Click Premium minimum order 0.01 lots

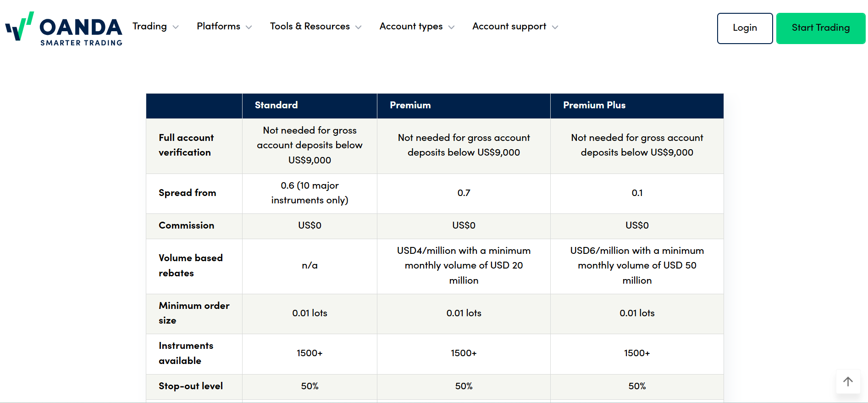point(464,313)
